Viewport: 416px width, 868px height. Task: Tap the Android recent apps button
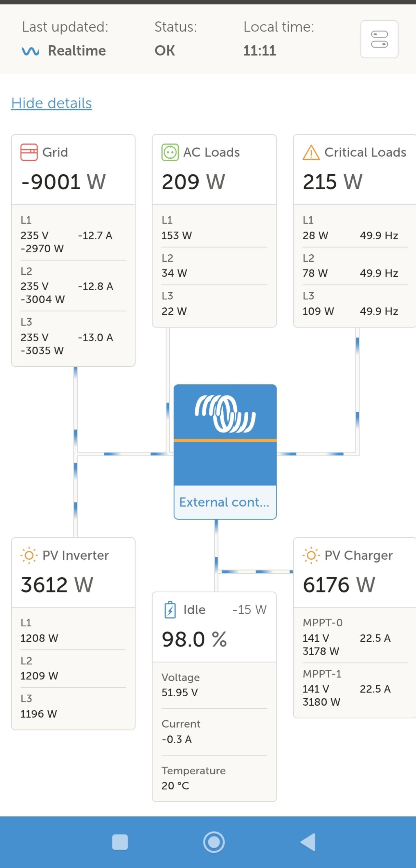tap(120, 842)
